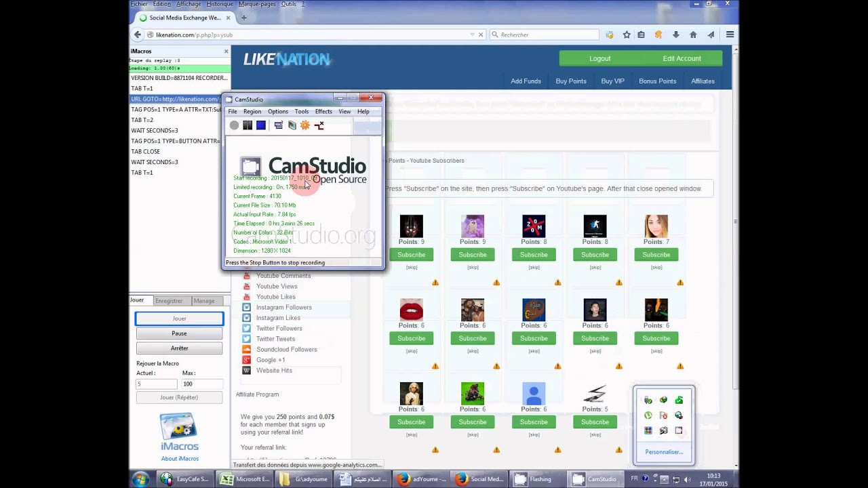Viewport: 868px width, 488px height.
Task: Open CamStudio Effects menu
Action: (323, 112)
